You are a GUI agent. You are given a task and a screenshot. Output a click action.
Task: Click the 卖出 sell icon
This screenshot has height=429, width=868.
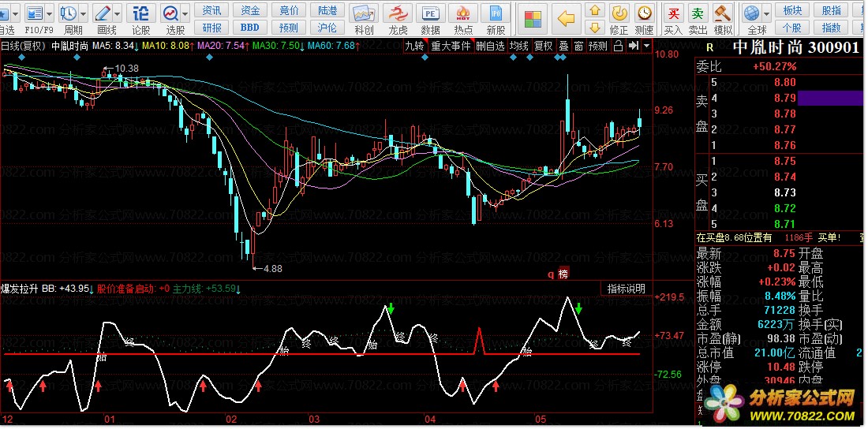pyautogui.click(x=698, y=13)
